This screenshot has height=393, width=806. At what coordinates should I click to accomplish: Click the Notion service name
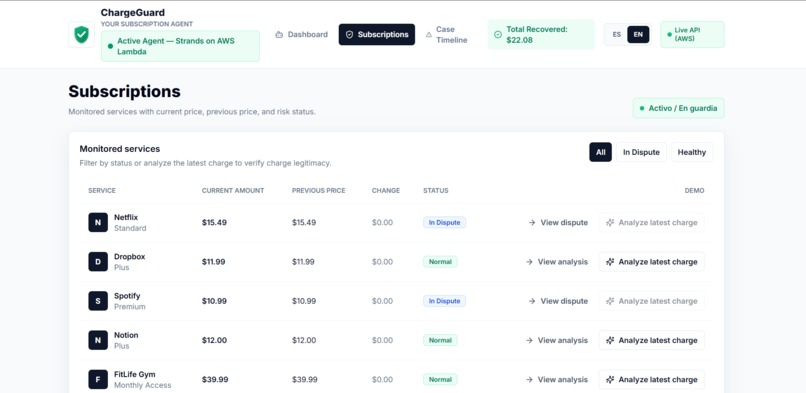126,335
